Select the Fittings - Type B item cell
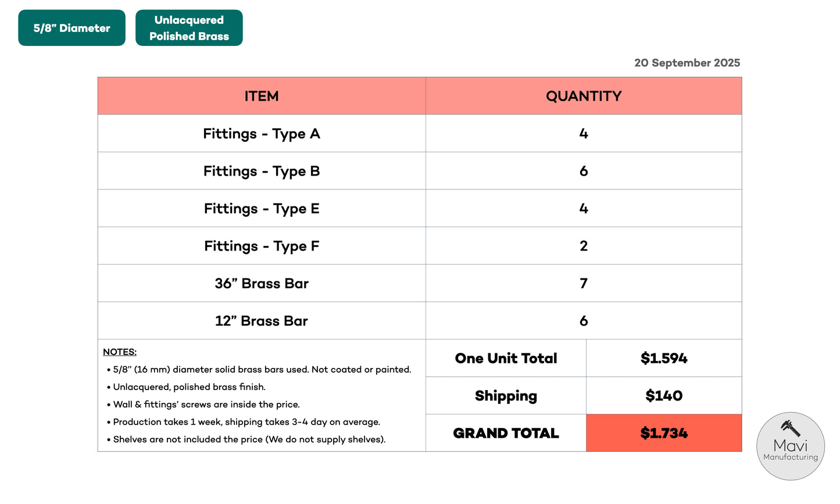840x504 pixels. point(262,171)
